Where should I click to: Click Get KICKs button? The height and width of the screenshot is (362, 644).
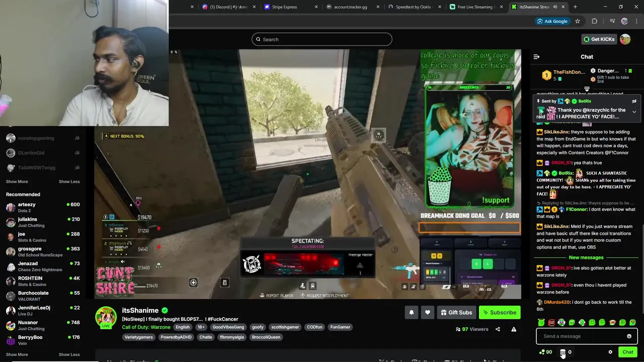click(x=599, y=39)
